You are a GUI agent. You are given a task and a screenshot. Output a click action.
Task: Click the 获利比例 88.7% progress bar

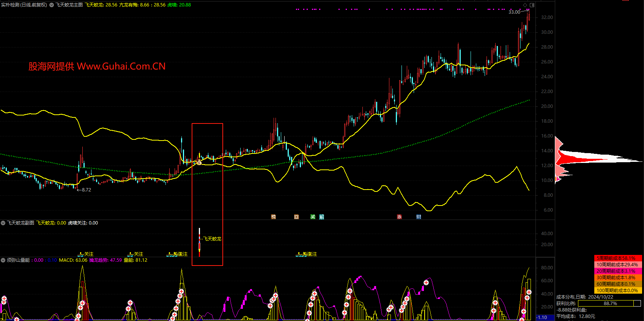609,304
